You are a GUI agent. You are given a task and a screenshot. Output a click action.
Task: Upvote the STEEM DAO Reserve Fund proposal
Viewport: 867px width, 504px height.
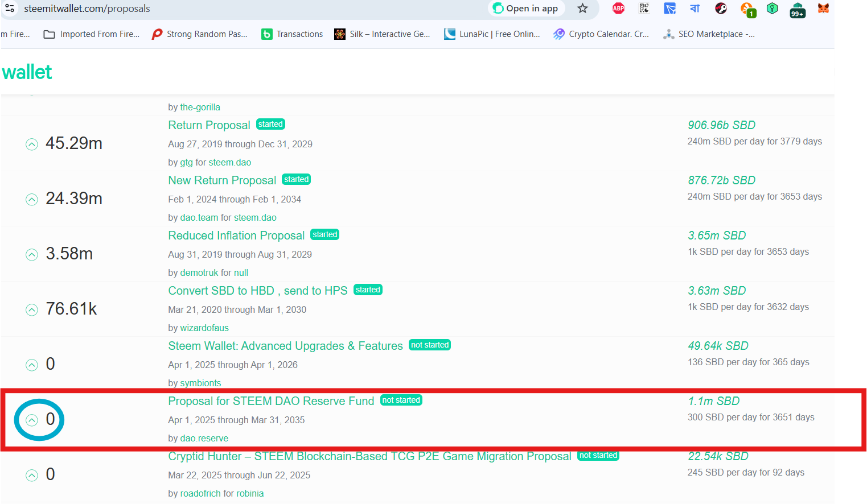coord(32,420)
